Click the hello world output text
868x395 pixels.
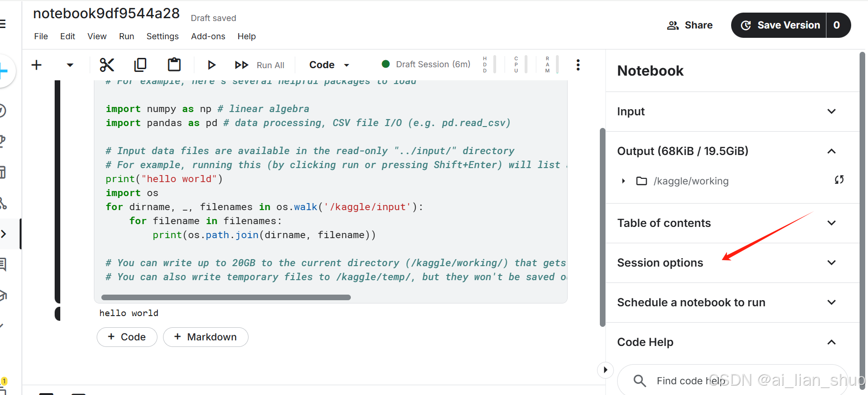click(x=129, y=313)
